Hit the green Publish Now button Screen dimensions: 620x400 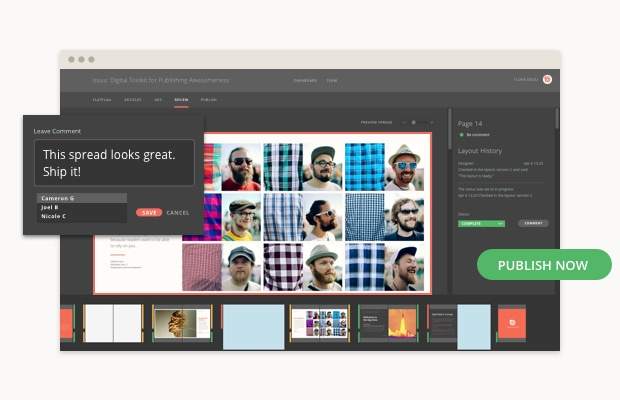543,265
